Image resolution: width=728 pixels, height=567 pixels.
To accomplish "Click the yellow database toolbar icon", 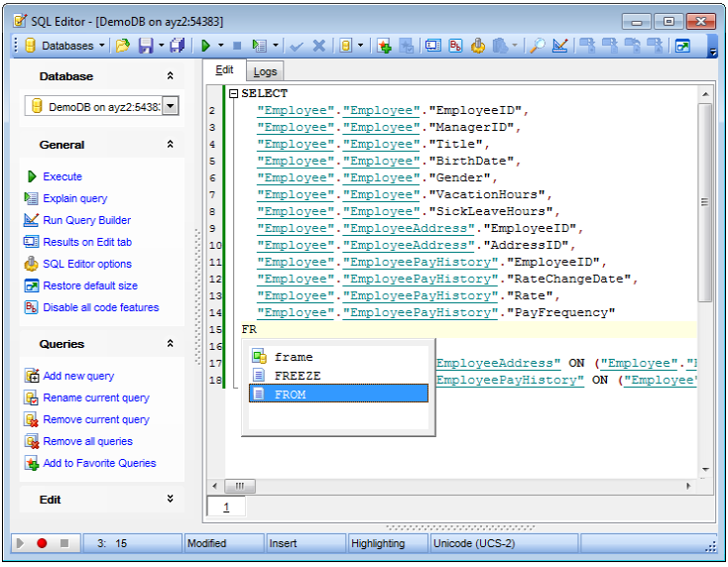I will [x=346, y=46].
